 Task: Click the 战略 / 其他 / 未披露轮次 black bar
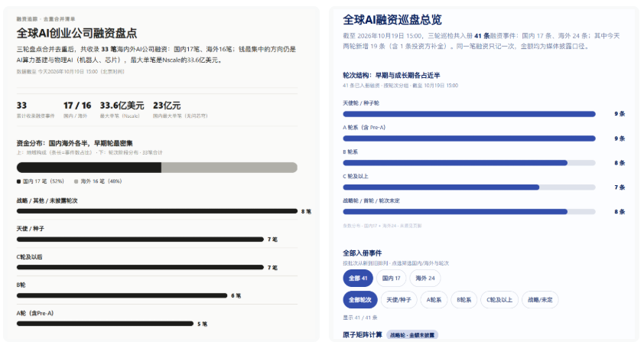click(x=157, y=211)
